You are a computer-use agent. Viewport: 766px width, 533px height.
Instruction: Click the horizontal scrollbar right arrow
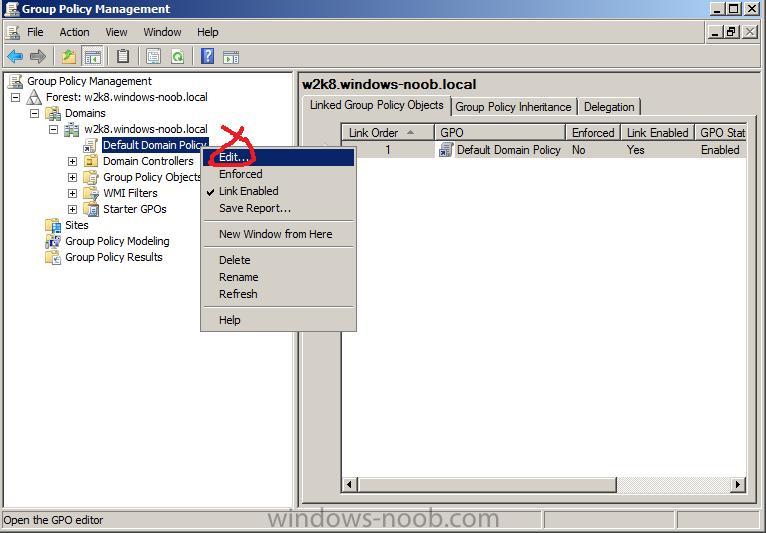(x=738, y=485)
